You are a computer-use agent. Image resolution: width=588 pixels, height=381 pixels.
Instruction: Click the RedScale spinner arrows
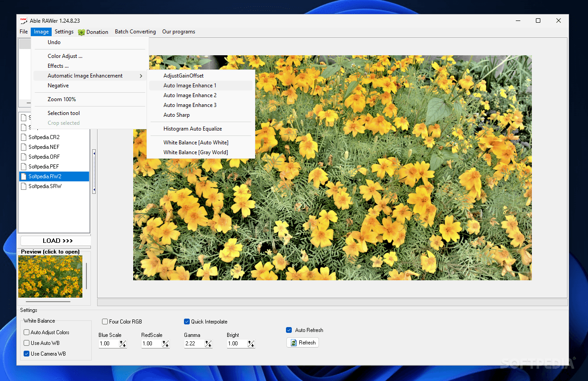point(165,344)
